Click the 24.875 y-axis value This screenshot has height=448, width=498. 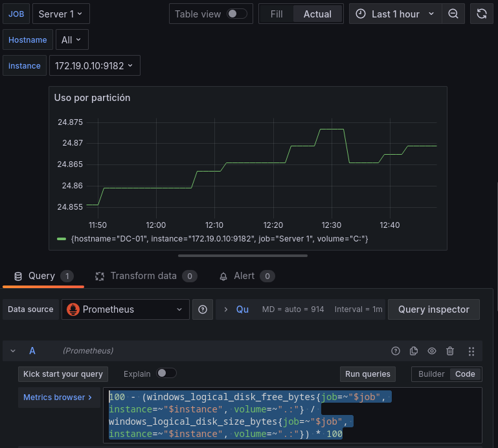pyautogui.click(x=70, y=122)
